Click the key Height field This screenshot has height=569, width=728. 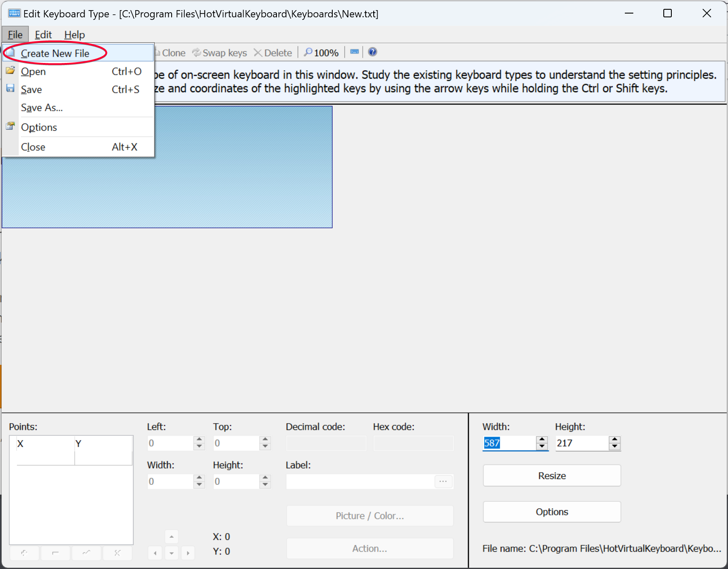[236, 481]
